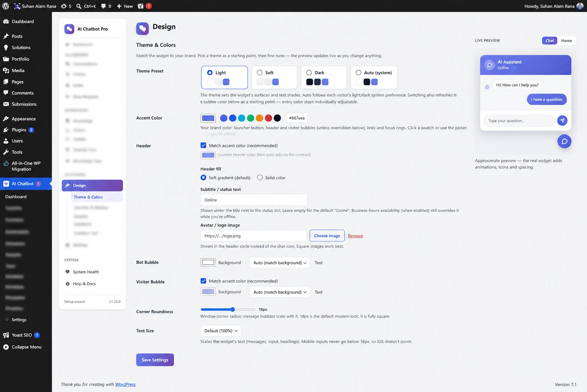The image size is (587, 392).
Task: Open AI Chatbot in WordPress sidebar
Action: [26, 184]
